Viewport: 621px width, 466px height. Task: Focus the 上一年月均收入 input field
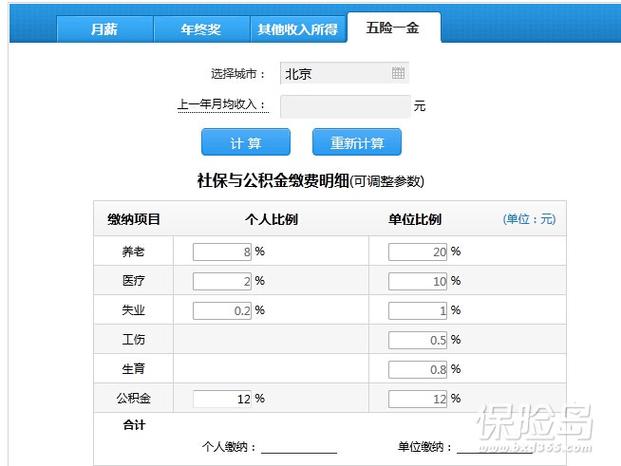click(x=345, y=106)
